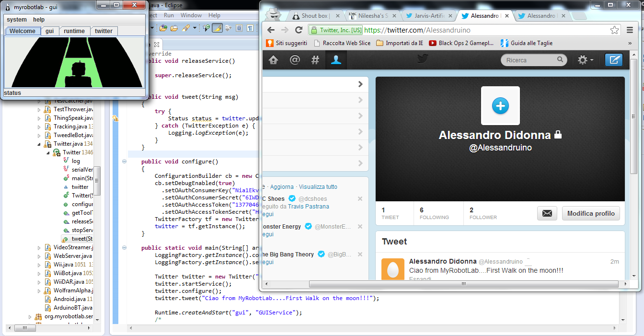The width and height of the screenshot is (644, 336).
Task: Click the Package Explorer vertical scrollbar thumb
Action: pyautogui.click(x=97, y=181)
